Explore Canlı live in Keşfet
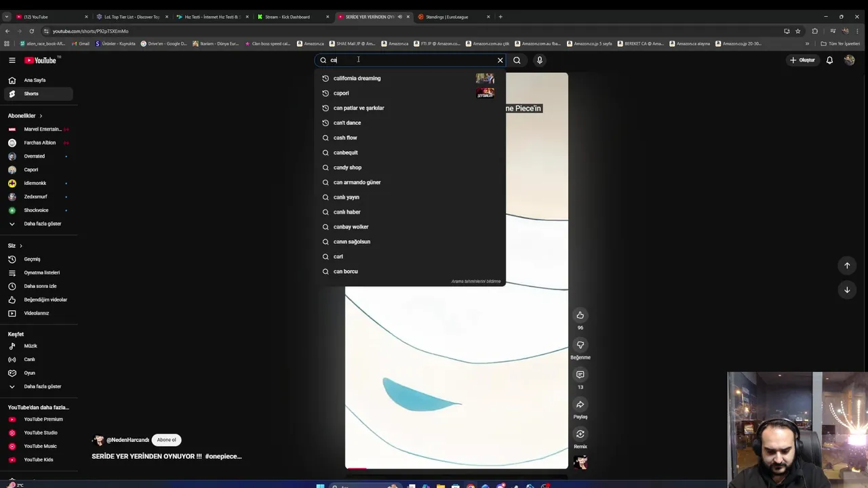Image resolution: width=868 pixels, height=488 pixels. (x=39, y=359)
